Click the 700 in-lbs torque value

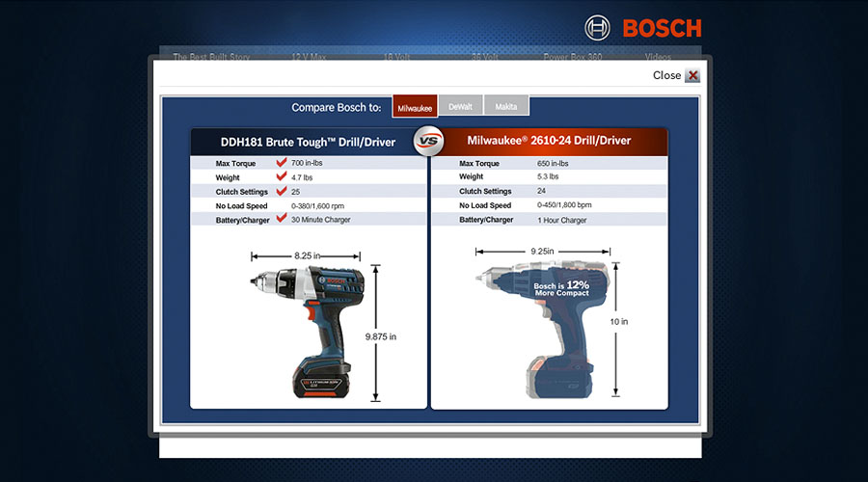(x=307, y=163)
